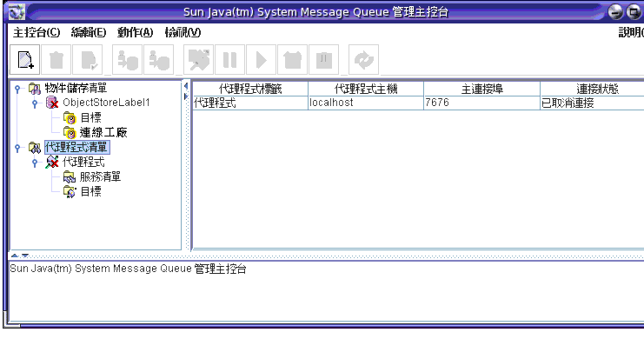The height and width of the screenshot is (359, 644).
Task: Open the 說明 help menu
Action: 631,32
